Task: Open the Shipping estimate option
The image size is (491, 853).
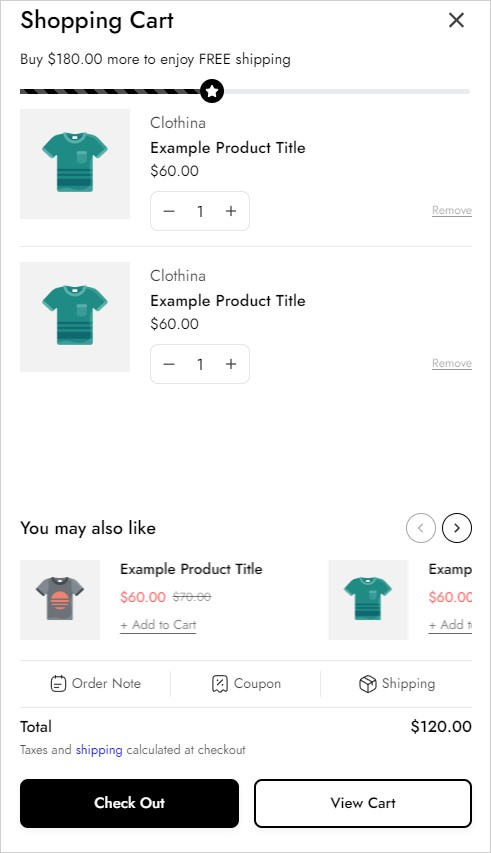Action: [397, 684]
